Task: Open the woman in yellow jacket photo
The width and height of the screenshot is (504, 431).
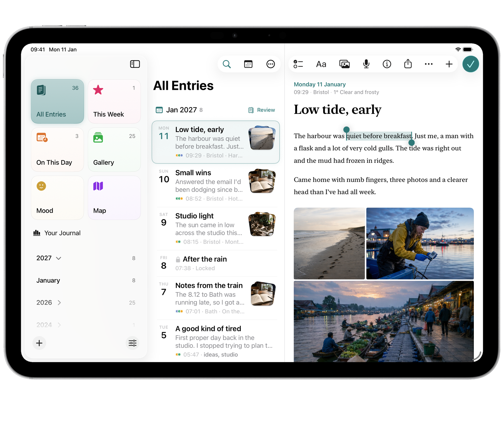Action: tap(420, 244)
